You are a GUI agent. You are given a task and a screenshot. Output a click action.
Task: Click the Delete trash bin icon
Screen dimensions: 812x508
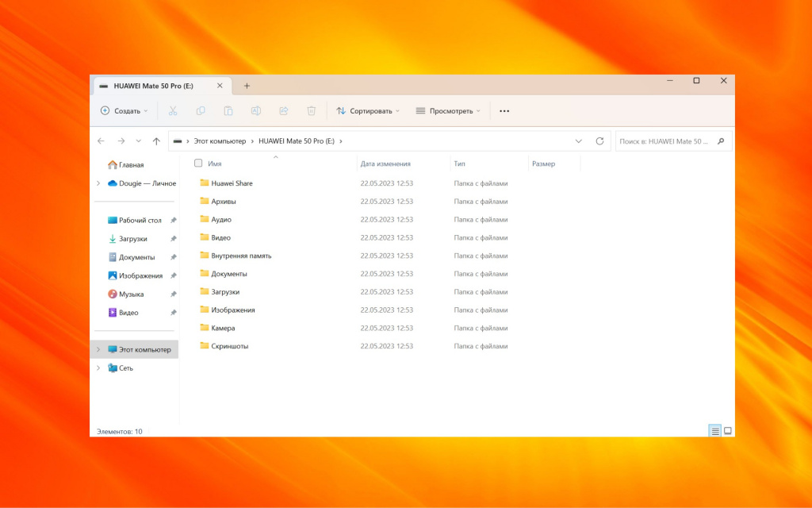pos(312,111)
